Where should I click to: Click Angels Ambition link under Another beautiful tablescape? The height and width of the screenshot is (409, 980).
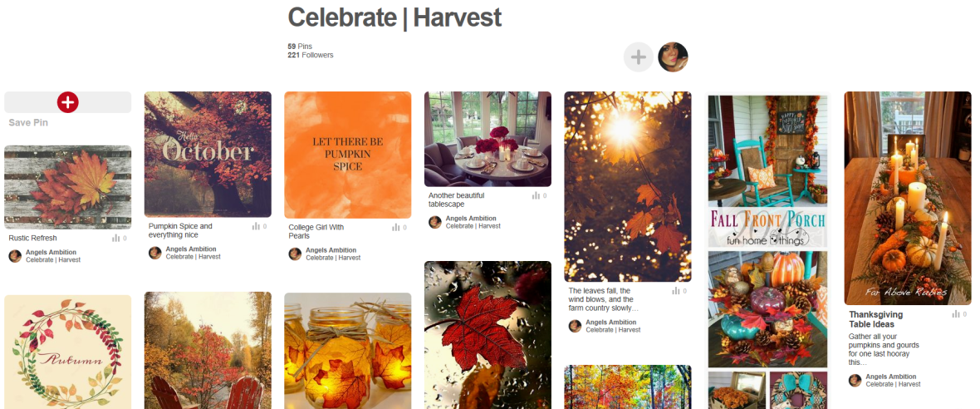pyautogui.click(x=471, y=219)
